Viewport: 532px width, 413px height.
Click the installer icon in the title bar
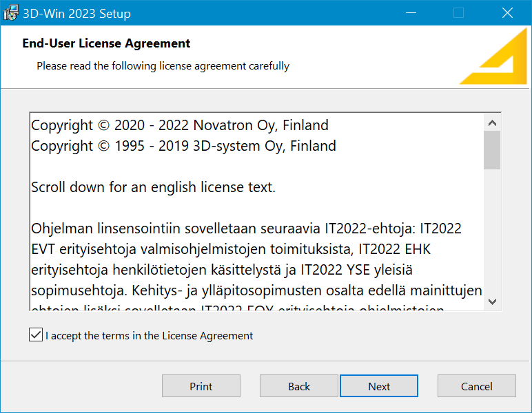click(x=11, y=13)
